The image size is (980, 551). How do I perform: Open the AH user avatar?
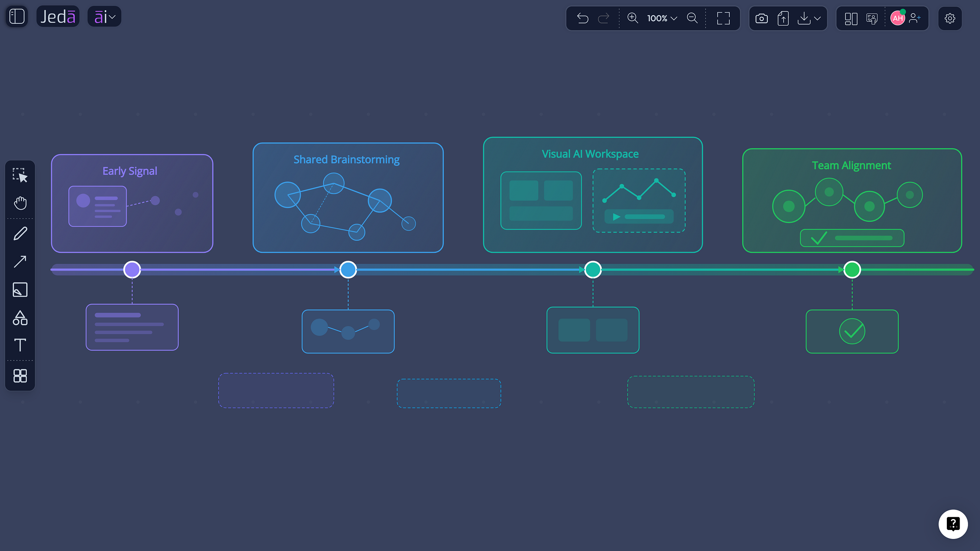898,18
